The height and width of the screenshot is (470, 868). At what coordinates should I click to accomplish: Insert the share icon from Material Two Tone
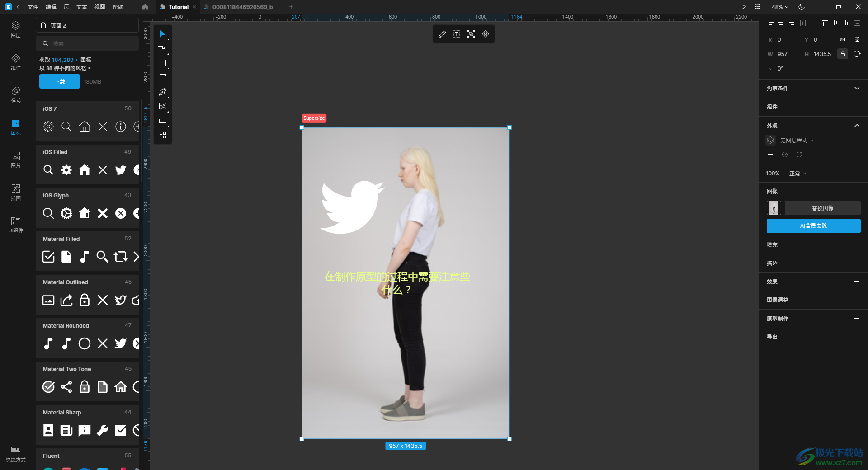(x=66, y=387)
